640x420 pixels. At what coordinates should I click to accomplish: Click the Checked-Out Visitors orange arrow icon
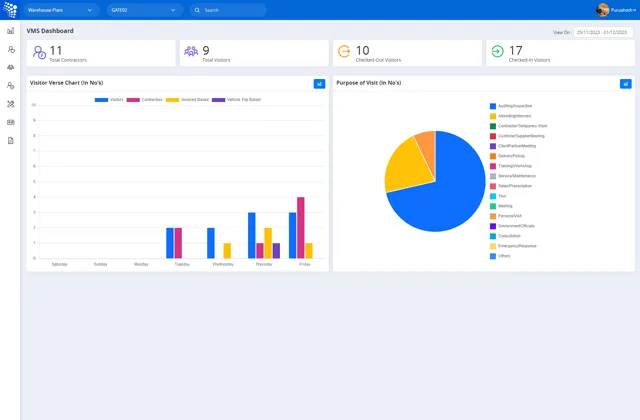pos(344,51)
